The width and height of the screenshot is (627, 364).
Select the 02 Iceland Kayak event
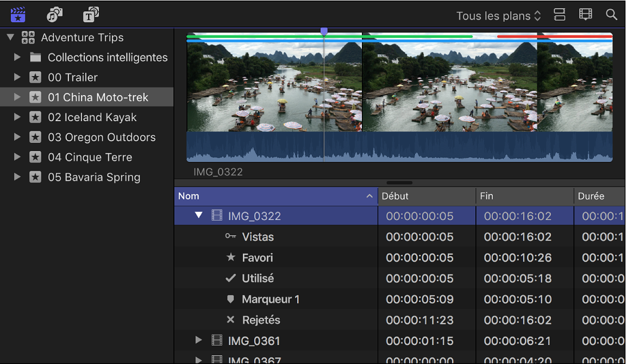[x=92, y=117]
